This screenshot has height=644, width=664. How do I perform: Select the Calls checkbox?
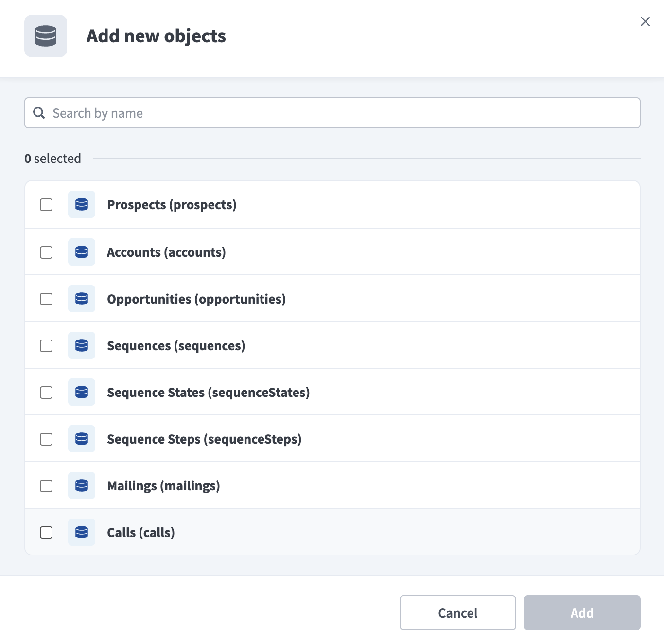46,533
